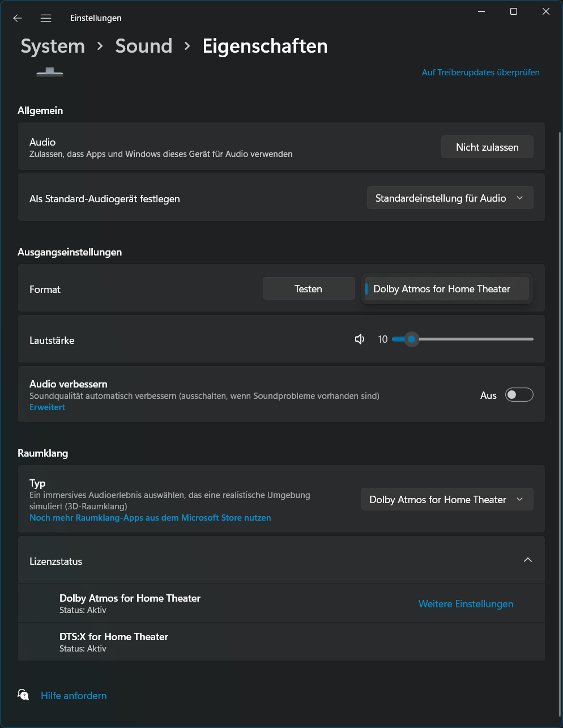Close the Einstellungen window
Viewport: 563px width, 728px height.
[546, 11]
